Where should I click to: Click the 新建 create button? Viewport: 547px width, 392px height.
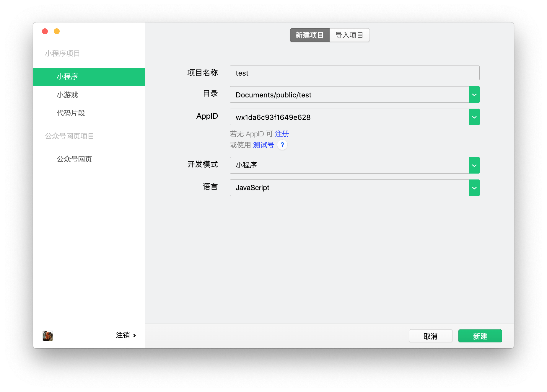pos(480,336)
